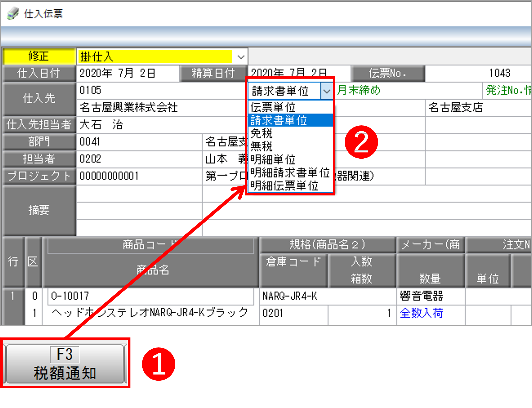The width and height of the screenshot is (532, 408).
Task: Click the 精算日付 header button
Action: click(x=213, y=73)
